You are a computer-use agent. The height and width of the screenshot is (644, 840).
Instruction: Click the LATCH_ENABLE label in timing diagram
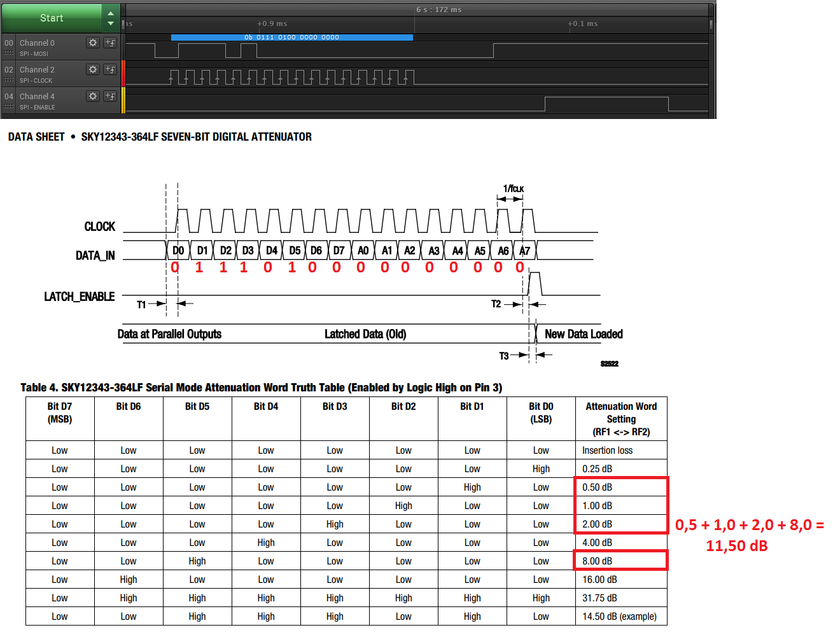pos(79,297)
